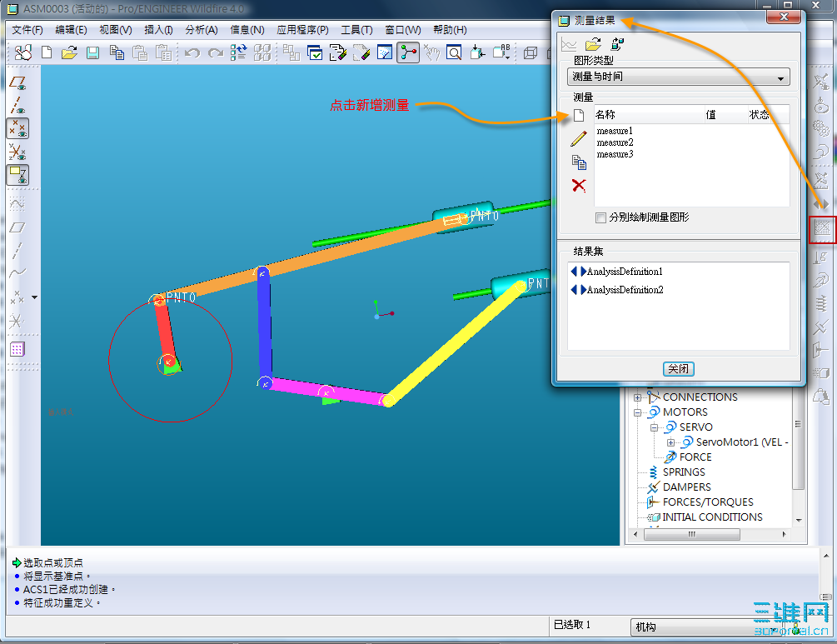Open datum point tool flyout arrow
Screen dimensions: 837x644
click(35, 297)
